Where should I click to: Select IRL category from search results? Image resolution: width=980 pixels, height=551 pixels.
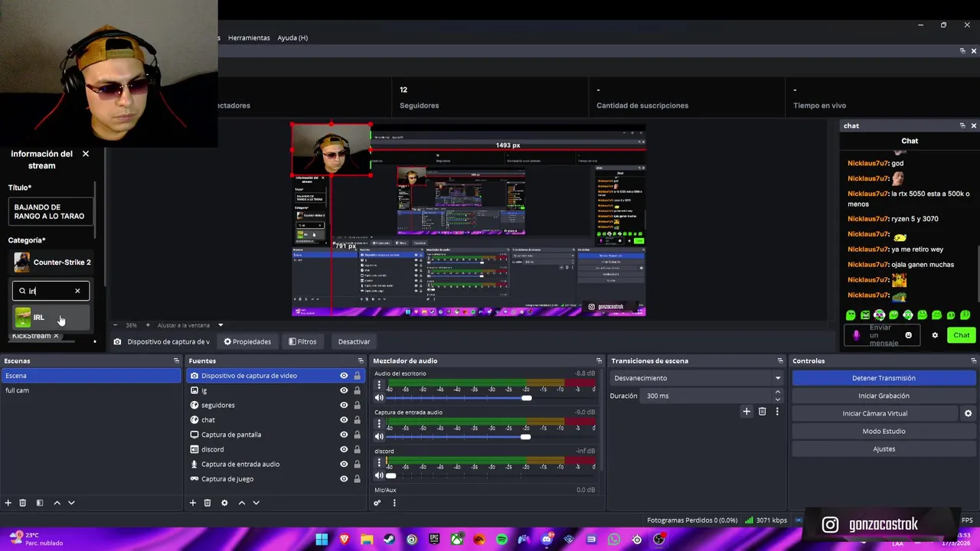pos(51,318)
